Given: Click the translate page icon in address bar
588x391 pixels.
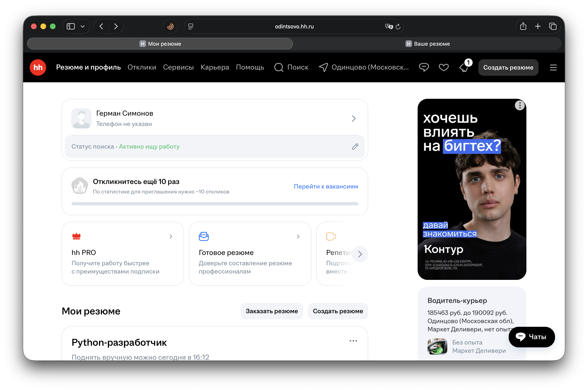Looking at the screenshot, I should point(389,26).
